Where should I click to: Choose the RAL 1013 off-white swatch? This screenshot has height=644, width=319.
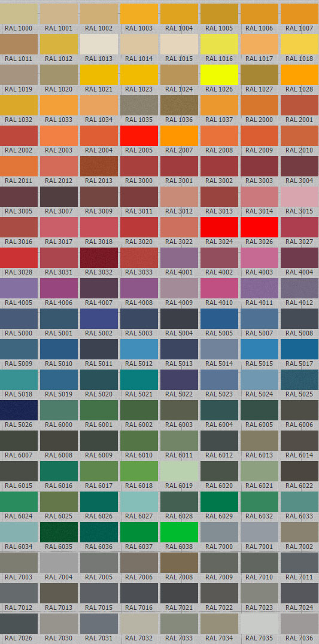pyautogui.click(x=99, y=44)
